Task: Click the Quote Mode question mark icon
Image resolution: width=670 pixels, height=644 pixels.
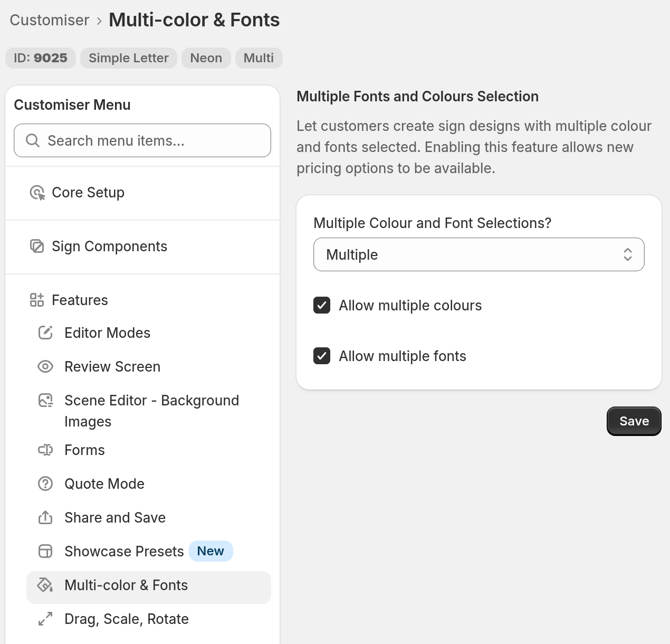Action: coord(45,484)
